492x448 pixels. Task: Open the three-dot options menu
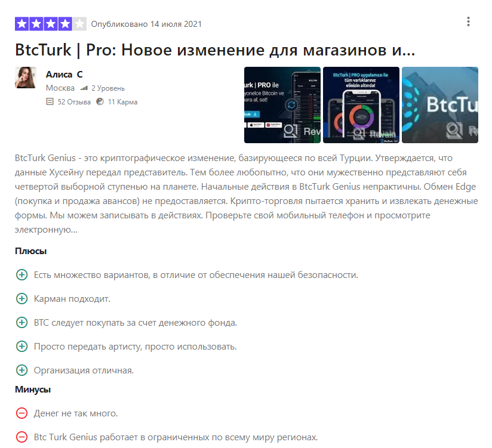click(x=468, y=21)
